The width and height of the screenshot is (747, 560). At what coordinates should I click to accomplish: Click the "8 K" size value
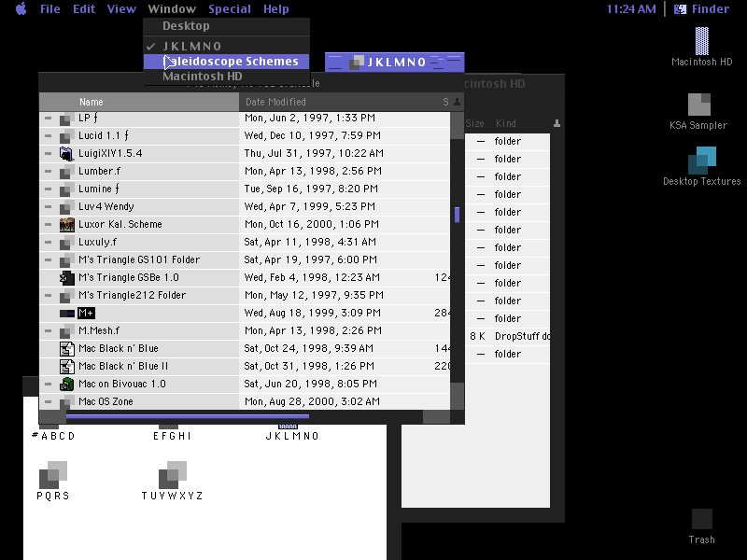coord(477,336)
